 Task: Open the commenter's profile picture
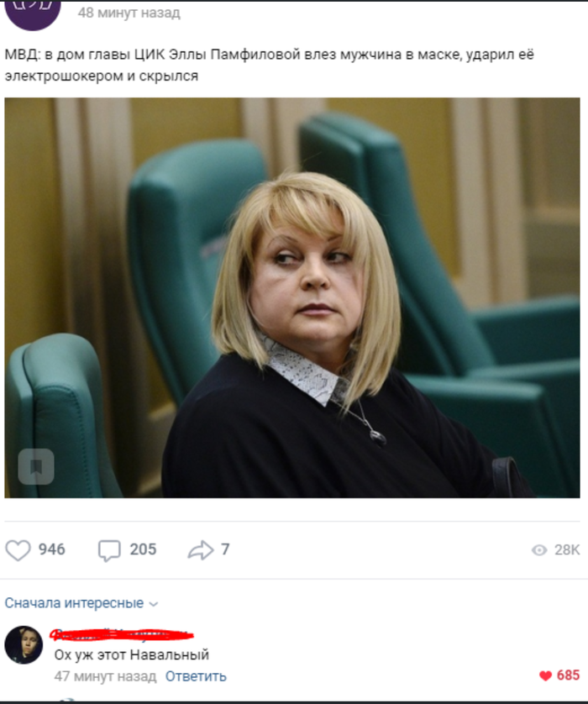[24, 645]
